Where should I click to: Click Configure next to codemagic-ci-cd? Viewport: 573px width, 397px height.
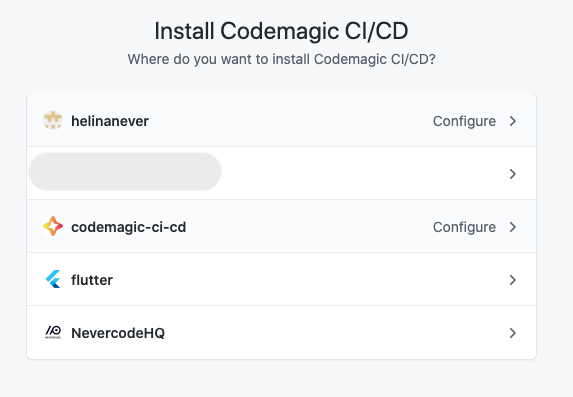tap(464, 227)
